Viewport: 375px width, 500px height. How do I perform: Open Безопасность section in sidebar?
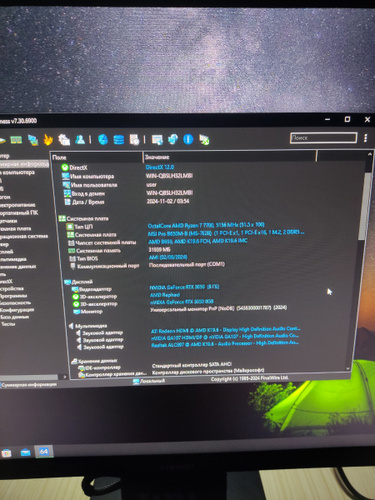pyautogui.click(x=15, y=303)
